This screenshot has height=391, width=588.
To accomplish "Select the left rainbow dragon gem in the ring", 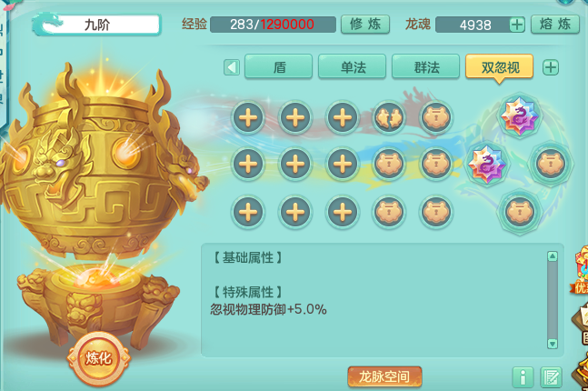I will [x=487, y=165].
